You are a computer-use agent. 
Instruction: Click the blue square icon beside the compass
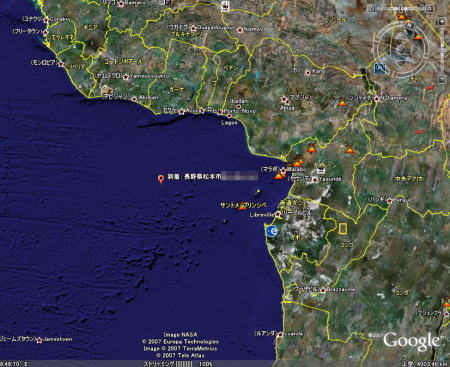click(380, 69)
